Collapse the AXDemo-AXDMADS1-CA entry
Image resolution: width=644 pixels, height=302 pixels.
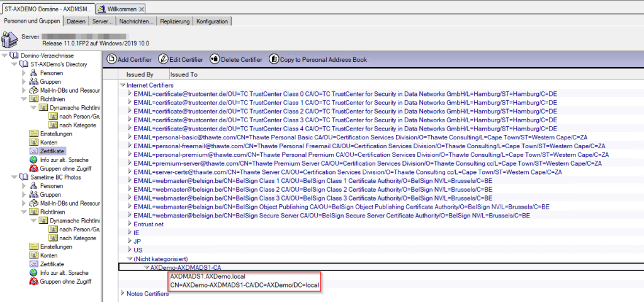point(146,267)
